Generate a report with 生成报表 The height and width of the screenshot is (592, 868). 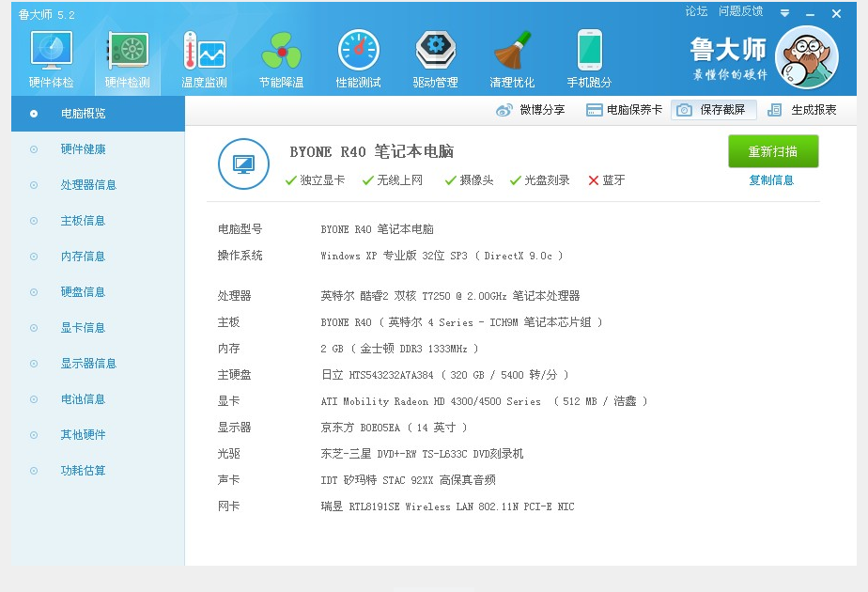[x=802, y=110]
